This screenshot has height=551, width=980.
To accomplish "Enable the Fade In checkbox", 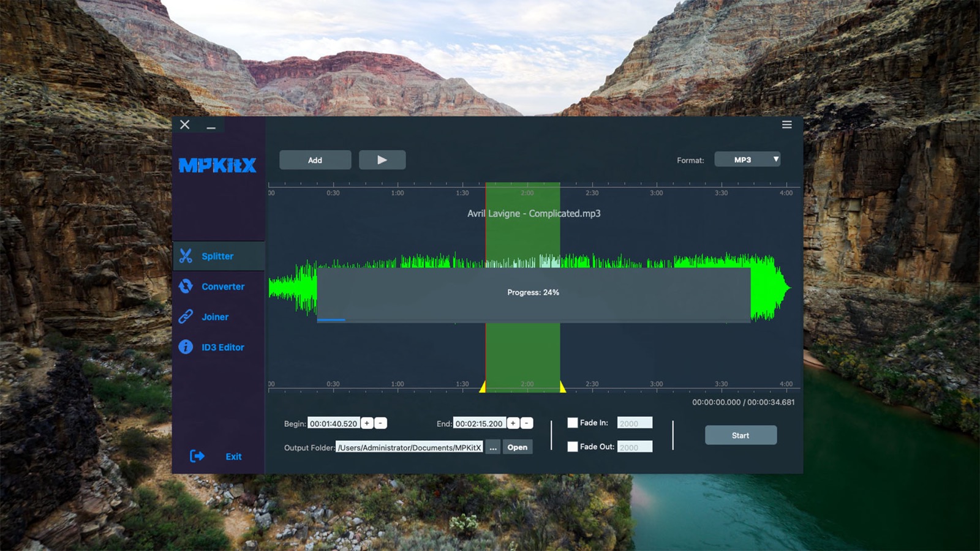I will [573, 422].
